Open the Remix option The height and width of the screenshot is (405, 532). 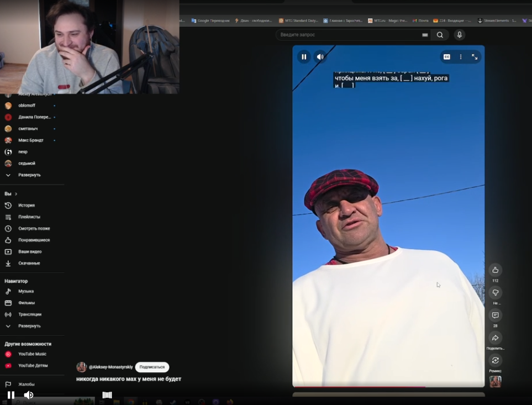point(496,360)
